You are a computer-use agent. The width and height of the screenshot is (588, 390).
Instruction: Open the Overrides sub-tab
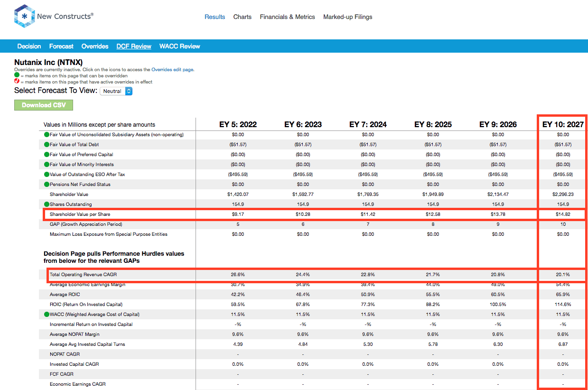pyautogui.click(x=95, y=46)
